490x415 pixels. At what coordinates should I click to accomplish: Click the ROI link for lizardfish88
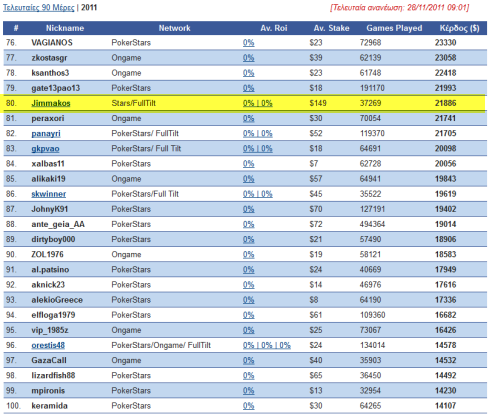249,376
